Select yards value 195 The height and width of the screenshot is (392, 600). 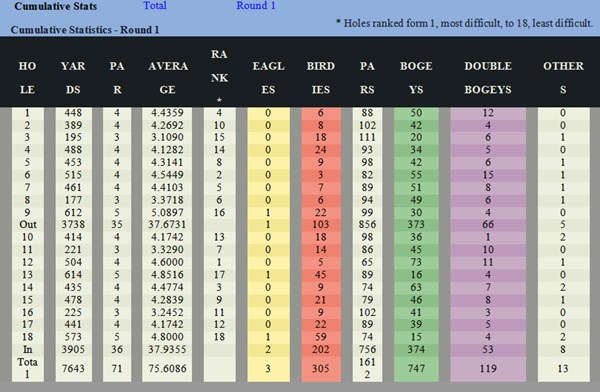73,137
